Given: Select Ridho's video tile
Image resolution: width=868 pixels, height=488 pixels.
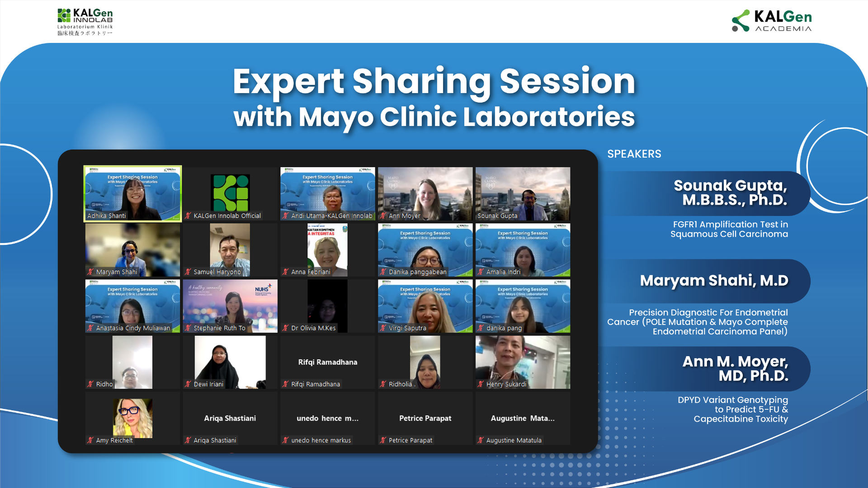Looking at the screenshot, I should 132,362.
